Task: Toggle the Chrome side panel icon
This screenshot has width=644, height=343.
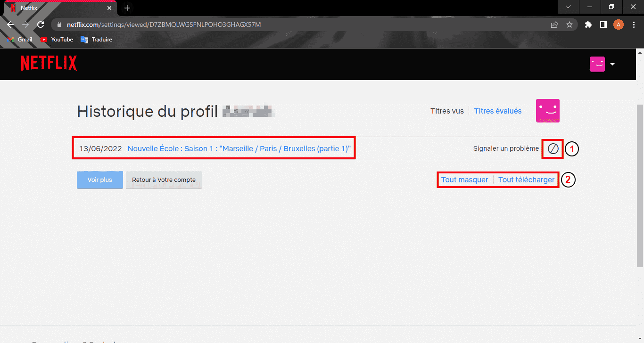Action: tap(603, 24)
